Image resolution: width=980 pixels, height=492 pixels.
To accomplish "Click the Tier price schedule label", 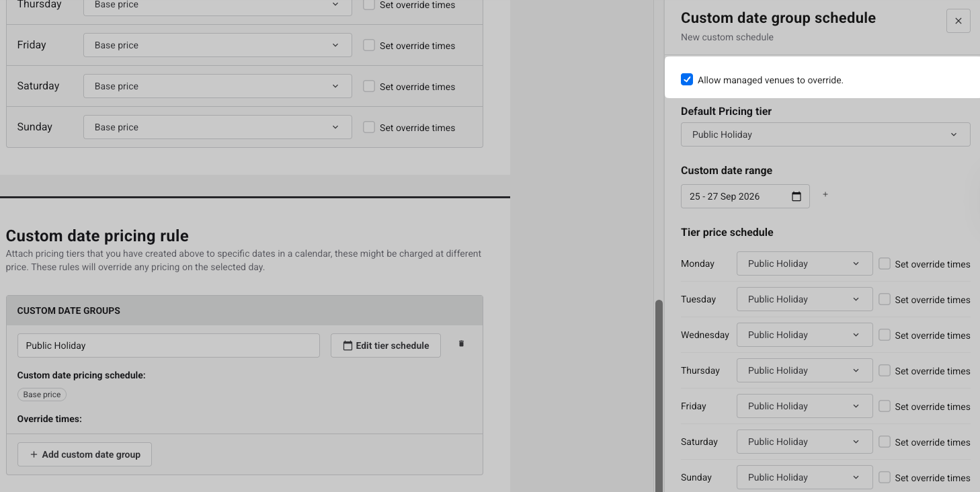I will tap(727, 232).
